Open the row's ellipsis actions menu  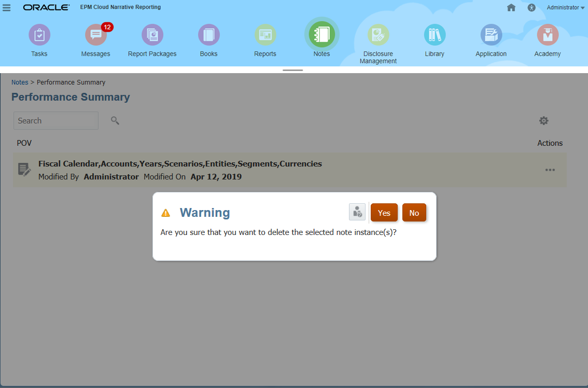point(550,170)
